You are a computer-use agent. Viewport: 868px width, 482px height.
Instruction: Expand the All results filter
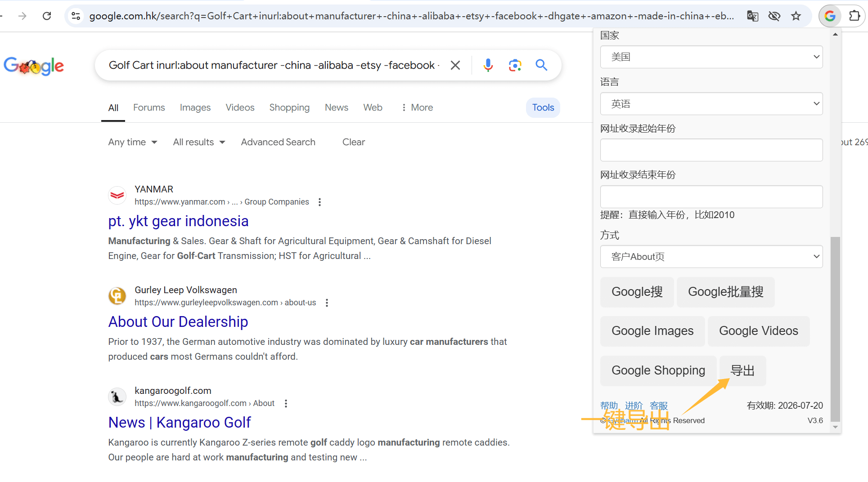coord(199,142)
